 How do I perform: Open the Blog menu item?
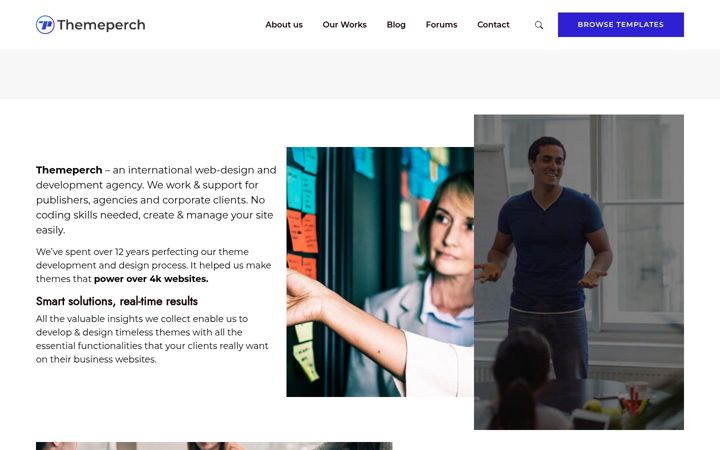point(396,25)
